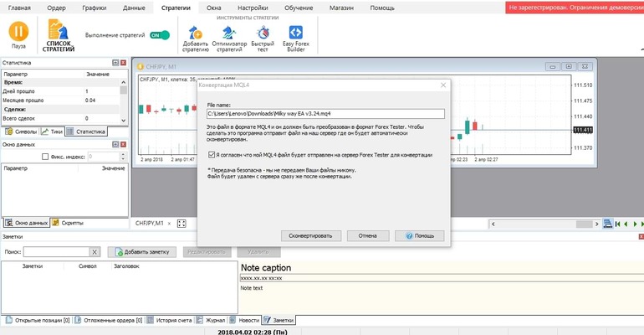Open the Ордер ribbon tab
This screenshot has width=644, height=335.
point(56,8)
